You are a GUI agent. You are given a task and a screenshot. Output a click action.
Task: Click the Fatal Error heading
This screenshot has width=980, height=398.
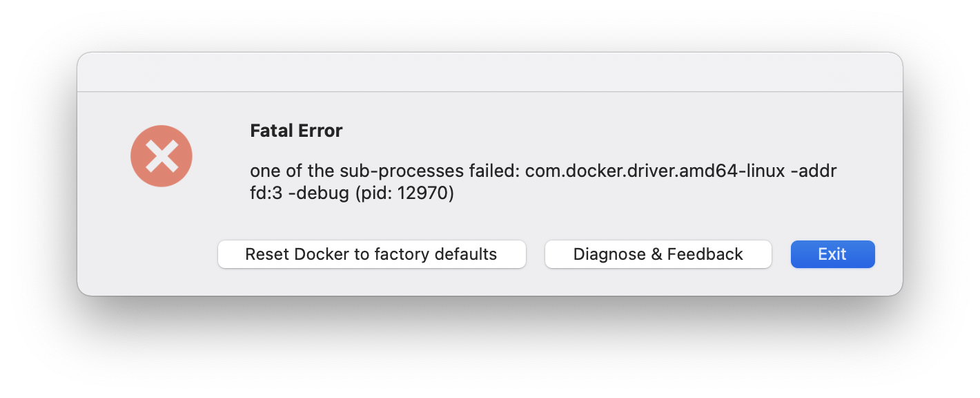point(296,131)
